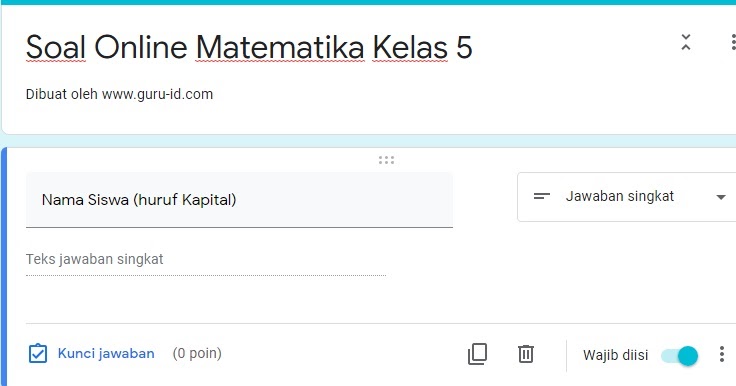Screen dimensions: 736x386
Task: Click the short-answer lines icon beside Jawaban singkat
Action: pyautogui.click(x=542, y=196)
